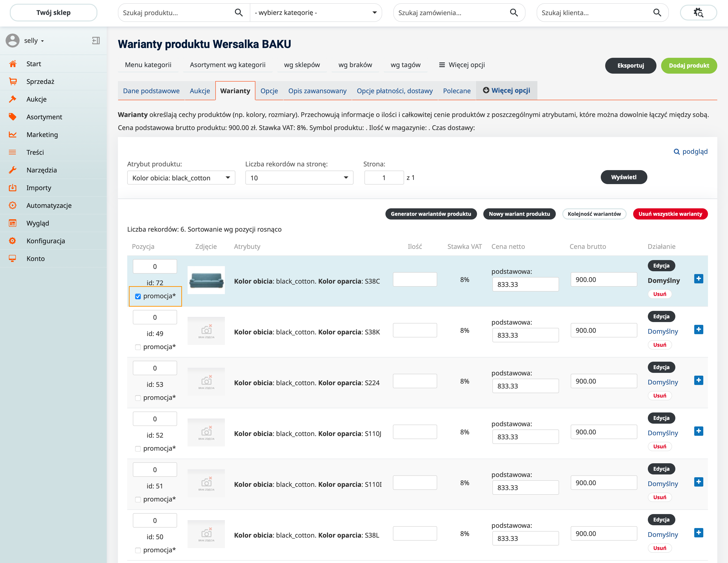Image resolution: width=728 pixels, height=563 pixels.
Task: Click the Strona page number field
Action: click(384, 178)
